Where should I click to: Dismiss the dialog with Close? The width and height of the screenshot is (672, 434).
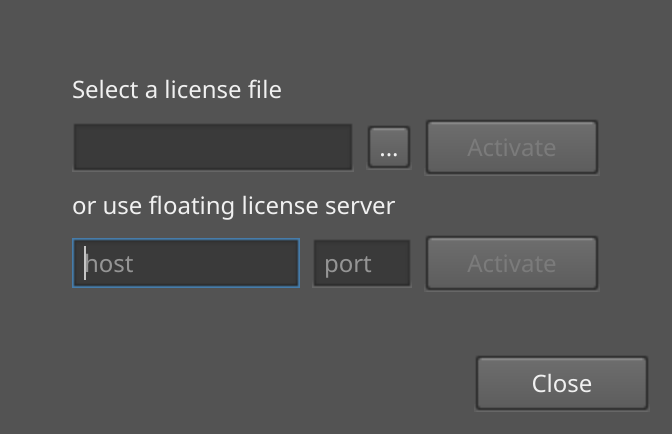561,383
